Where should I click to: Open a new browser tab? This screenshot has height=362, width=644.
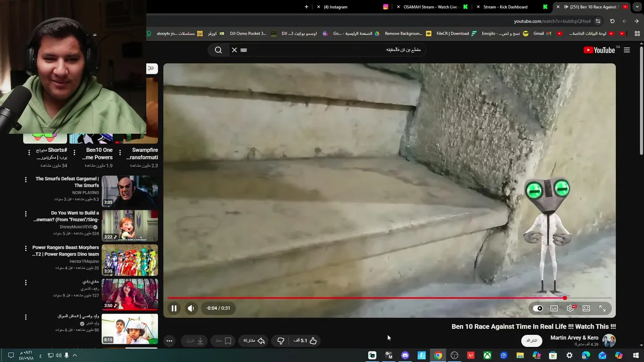coord(306,7)
